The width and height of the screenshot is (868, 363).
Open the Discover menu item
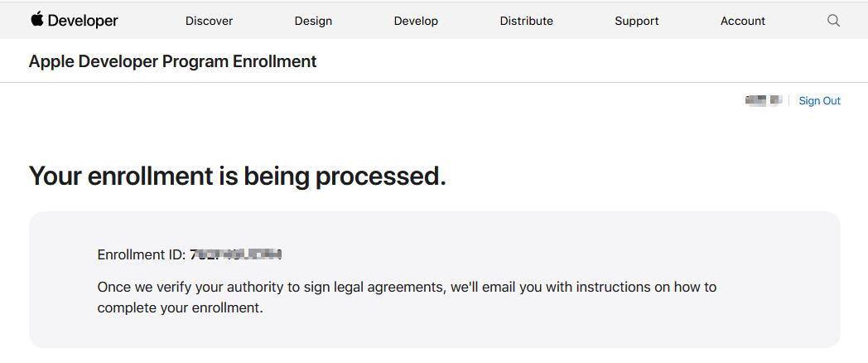[209, 21]
